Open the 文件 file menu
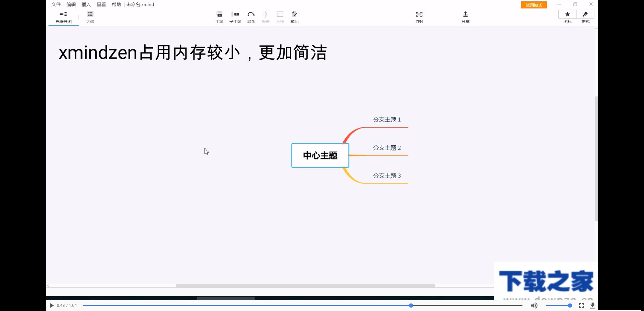Image resolution: width=644 pixels, height=311 pixels. click(56, 4)
